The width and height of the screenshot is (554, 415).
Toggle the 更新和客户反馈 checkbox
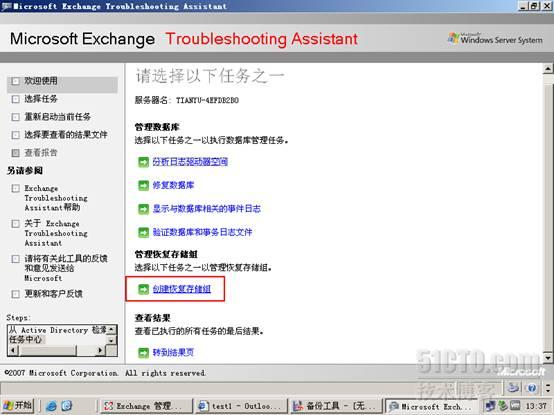[15, 294]
